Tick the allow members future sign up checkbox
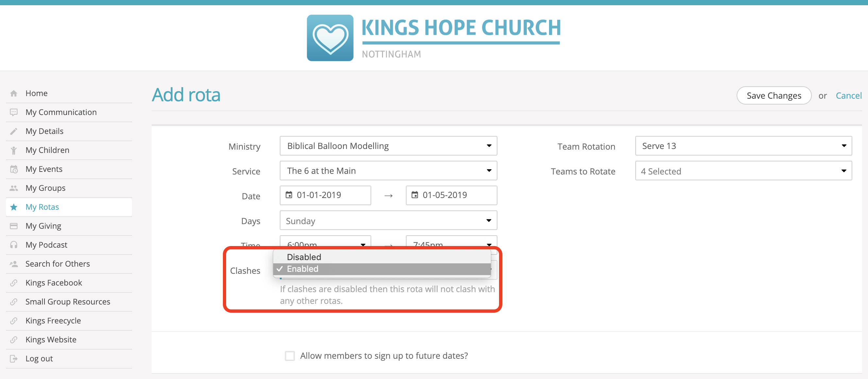Image resolution: width=868 pixels, height=379 pixels. [290, 355]
